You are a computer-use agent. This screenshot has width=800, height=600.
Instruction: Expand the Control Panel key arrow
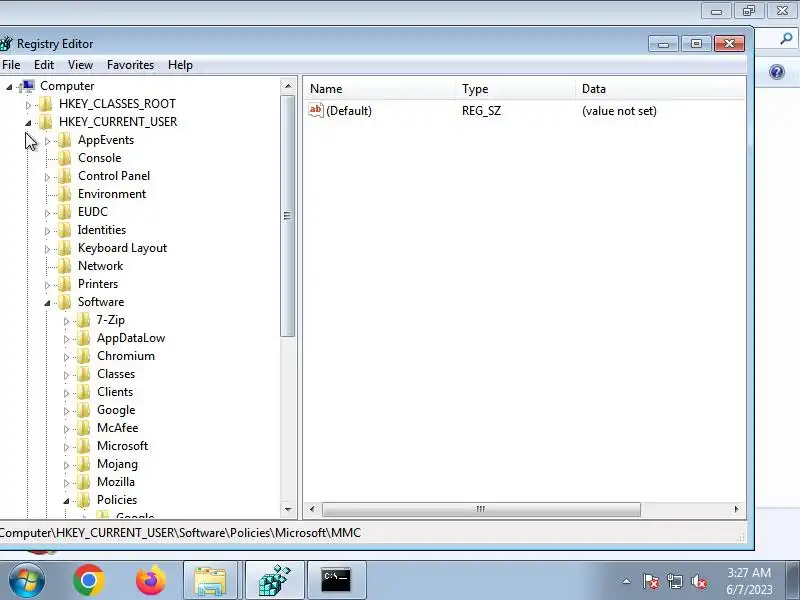(x=47, y=177)
